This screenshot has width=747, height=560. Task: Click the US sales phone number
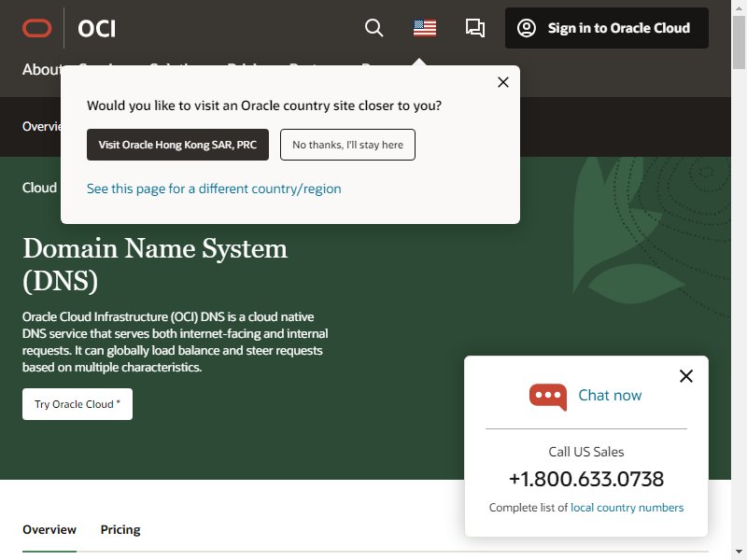coord(586,479)
